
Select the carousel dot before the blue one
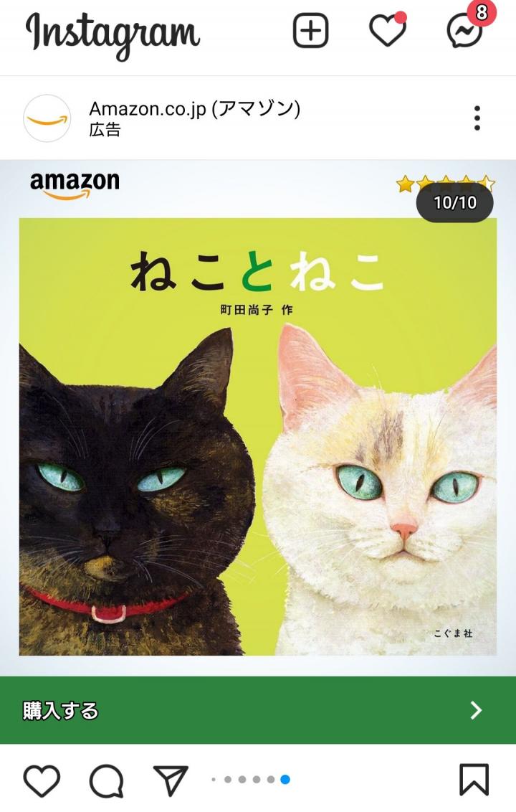tap(271, 780)
